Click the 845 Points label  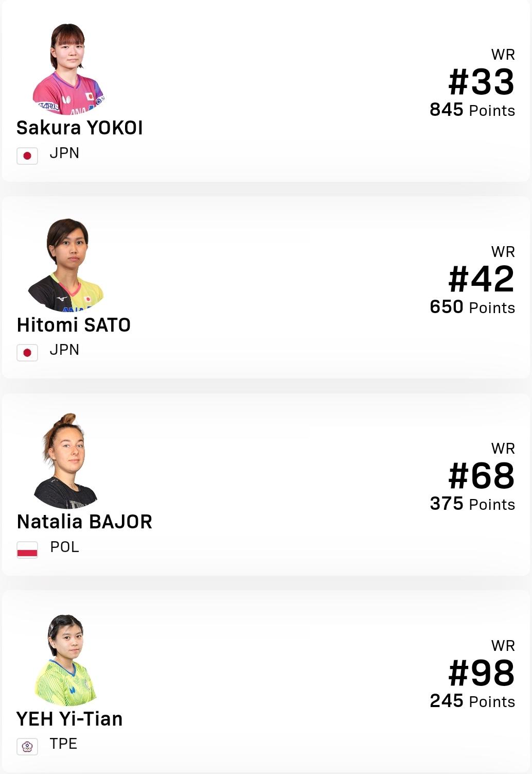pyautogui.click(x=472, y=110)
